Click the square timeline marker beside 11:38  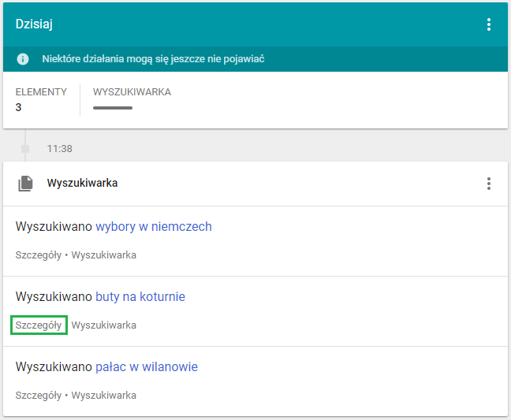tap(25, 148)
